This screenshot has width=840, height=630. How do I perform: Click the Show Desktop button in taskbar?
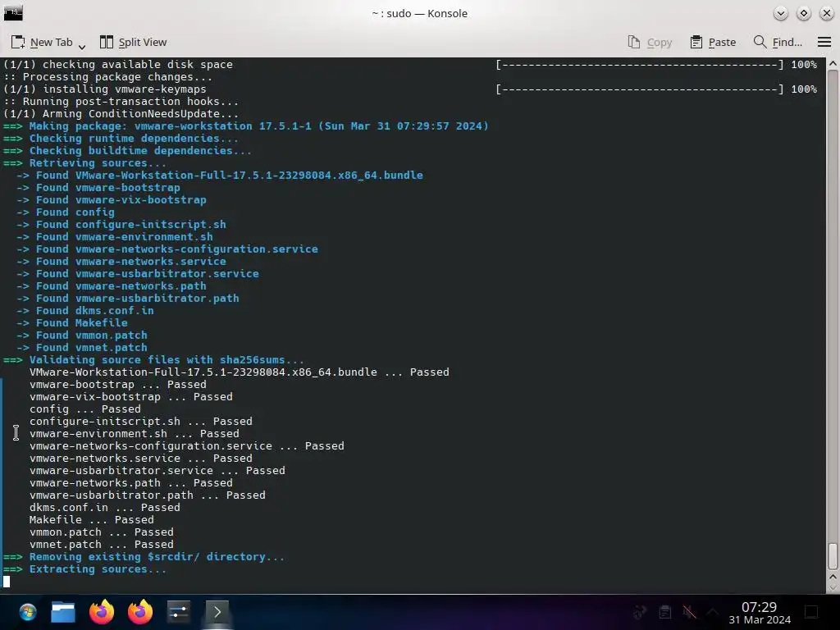point(811,612)
